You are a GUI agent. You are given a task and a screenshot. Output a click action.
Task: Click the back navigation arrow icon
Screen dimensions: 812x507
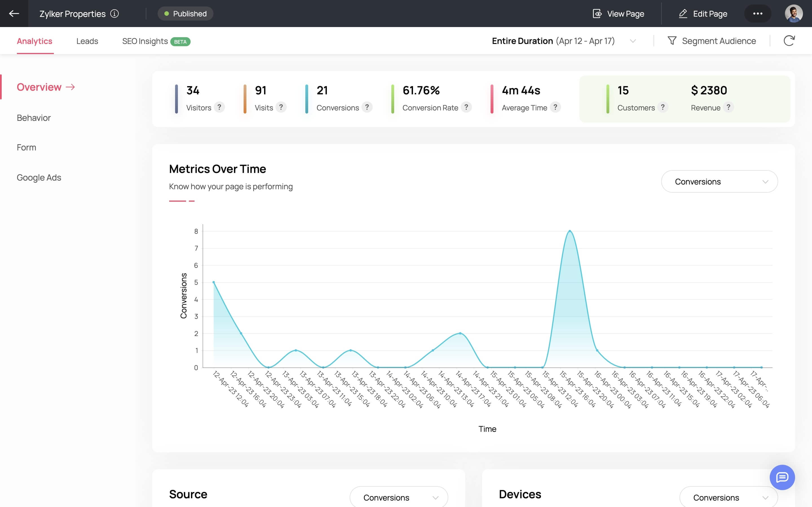(x=14, y=13)
